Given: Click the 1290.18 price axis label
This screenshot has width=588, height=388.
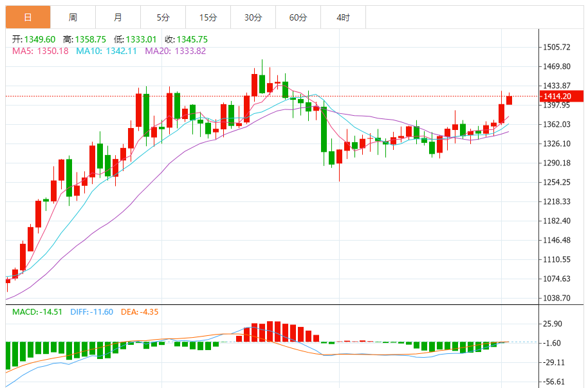Looking at the screenshot, I should (x=557, y=163).
